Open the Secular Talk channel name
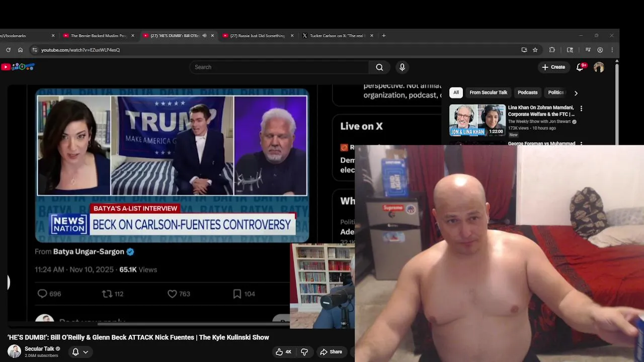 coord(39,349)
